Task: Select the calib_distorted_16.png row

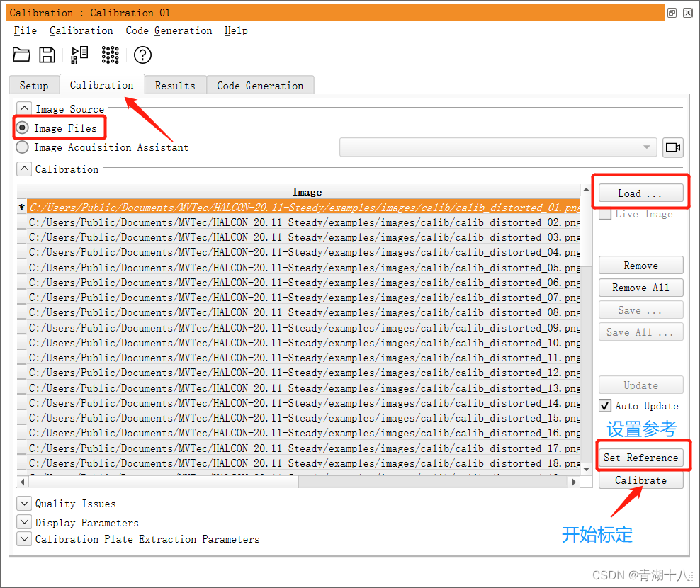Action: (303, 433)
